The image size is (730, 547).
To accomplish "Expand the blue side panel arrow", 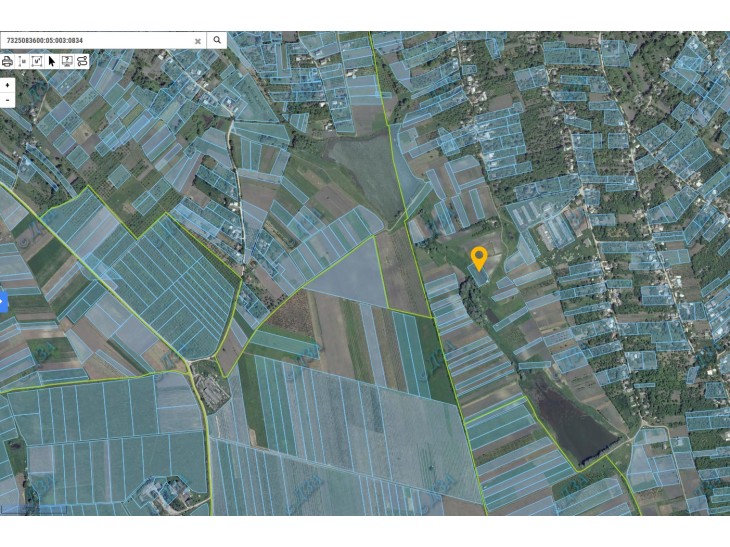I will [x=2, y=302].
